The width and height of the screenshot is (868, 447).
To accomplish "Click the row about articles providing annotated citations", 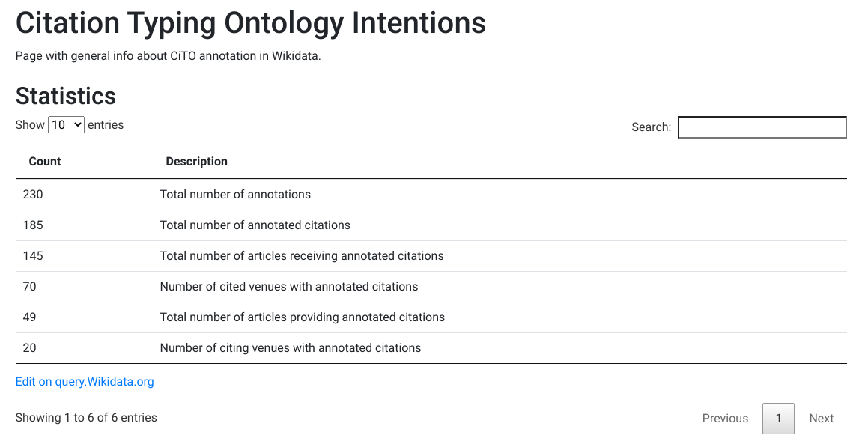I will coord(431,317).
